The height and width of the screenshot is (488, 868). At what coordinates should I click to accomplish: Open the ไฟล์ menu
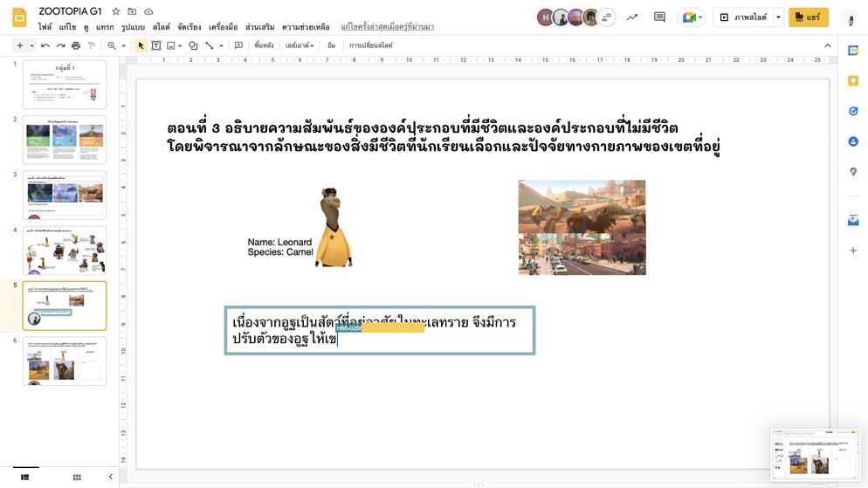click(45, 26)
